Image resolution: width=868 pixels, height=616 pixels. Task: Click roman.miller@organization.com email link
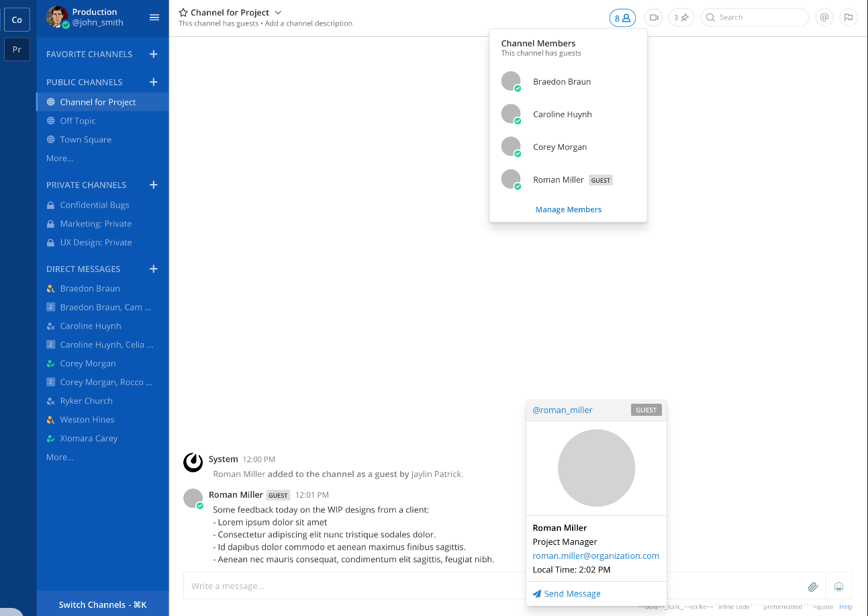tap(595, 556)
